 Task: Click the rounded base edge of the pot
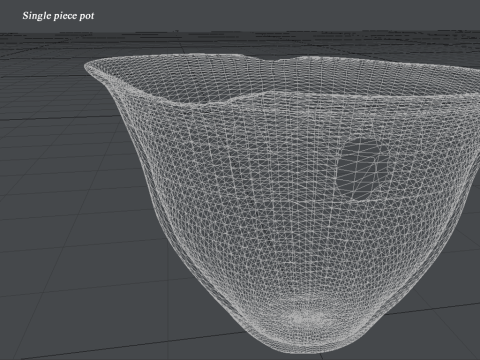coord(307,348)
